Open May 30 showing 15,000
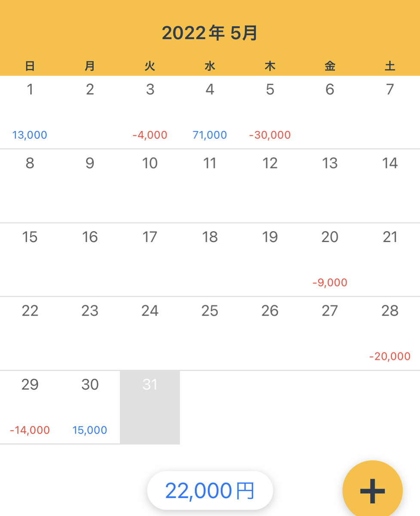The height and width of the screenshot is (516, 420). pyautogui.click(x=90, y=407)
